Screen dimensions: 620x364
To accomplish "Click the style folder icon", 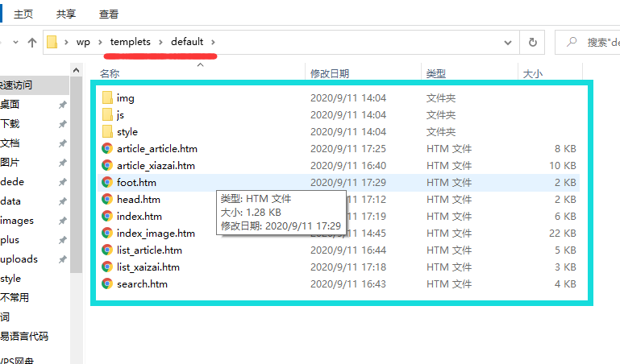I will [106, 132].
